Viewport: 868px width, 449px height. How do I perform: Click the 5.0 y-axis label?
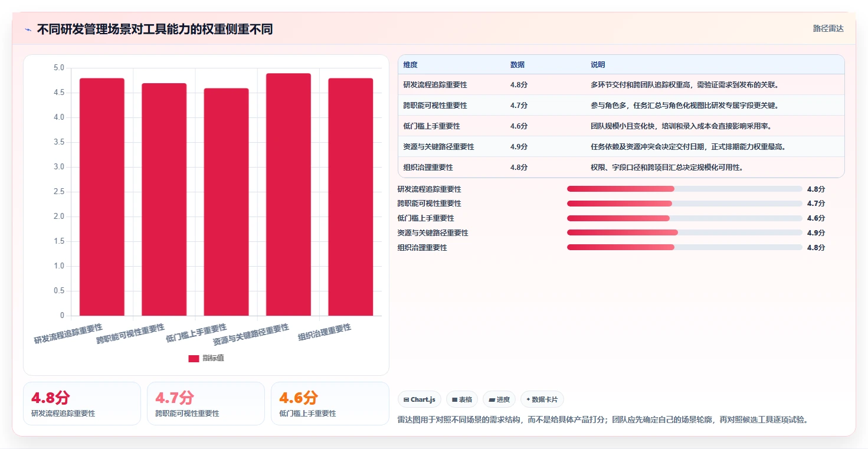pyautogui.click(x=58, y=68)
